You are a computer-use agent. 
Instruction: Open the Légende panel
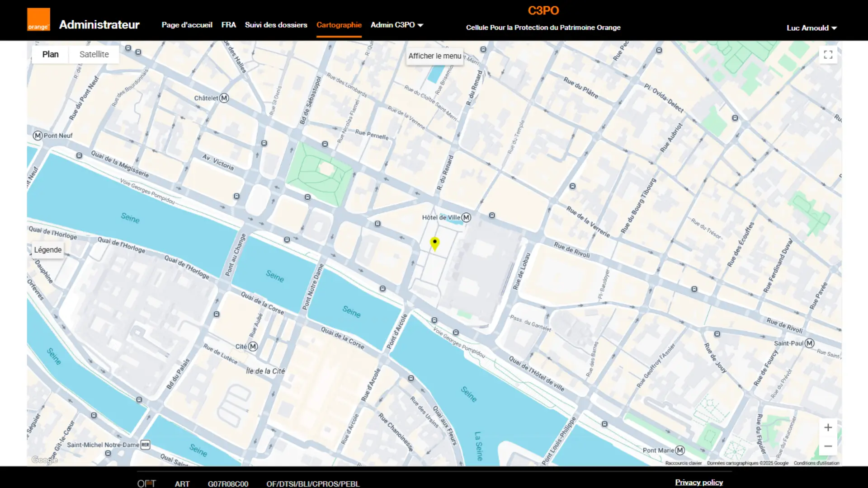point(47,249)
